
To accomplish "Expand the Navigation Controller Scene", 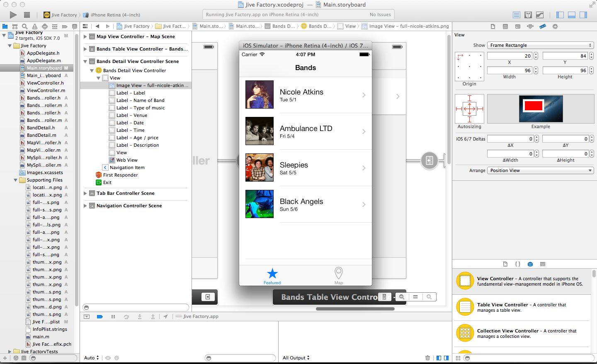I will tap(85, 206).
